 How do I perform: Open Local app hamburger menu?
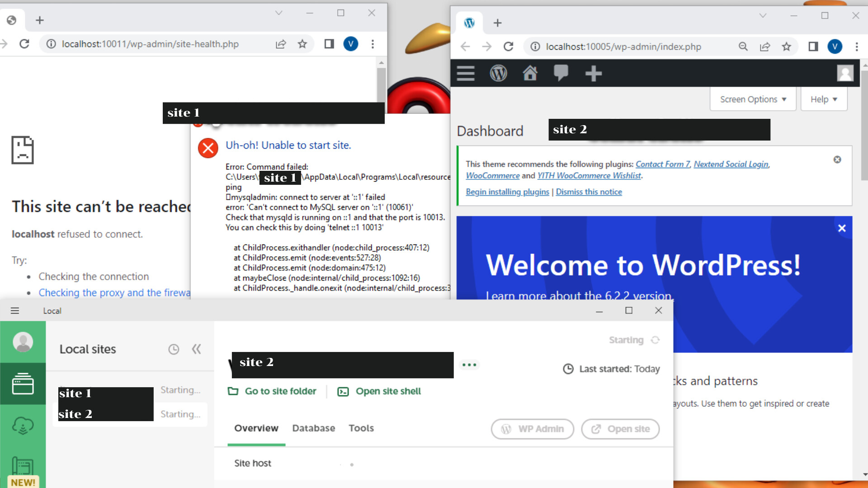click(15, 311)
